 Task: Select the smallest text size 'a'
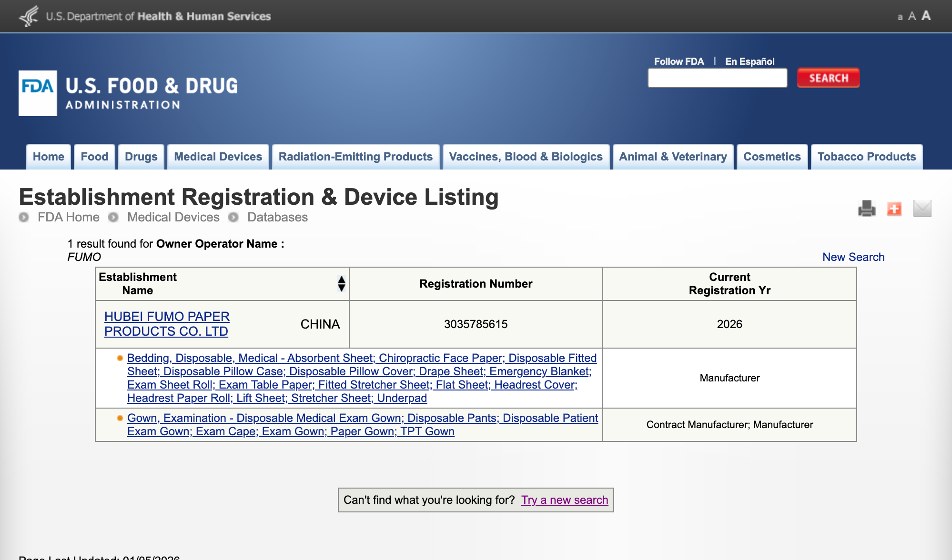(900, 17)
